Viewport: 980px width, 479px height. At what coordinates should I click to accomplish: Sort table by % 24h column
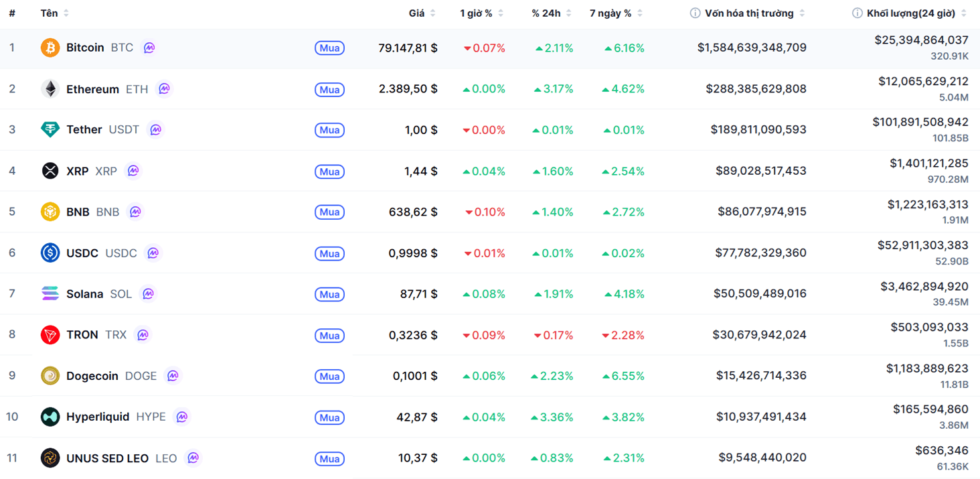pos(552,13)
